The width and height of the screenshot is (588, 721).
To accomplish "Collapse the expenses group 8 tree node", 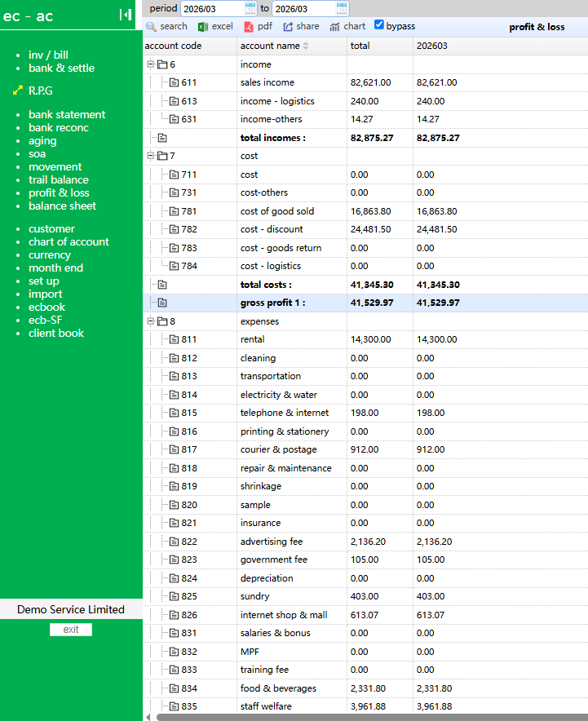I will pos(150,321).
